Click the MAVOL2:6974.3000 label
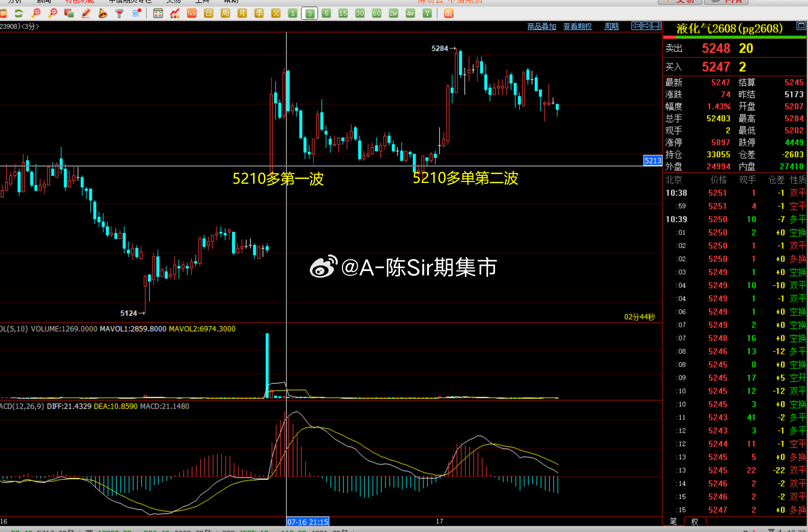The height and width of the screenshot is (532, 808). 202,329
